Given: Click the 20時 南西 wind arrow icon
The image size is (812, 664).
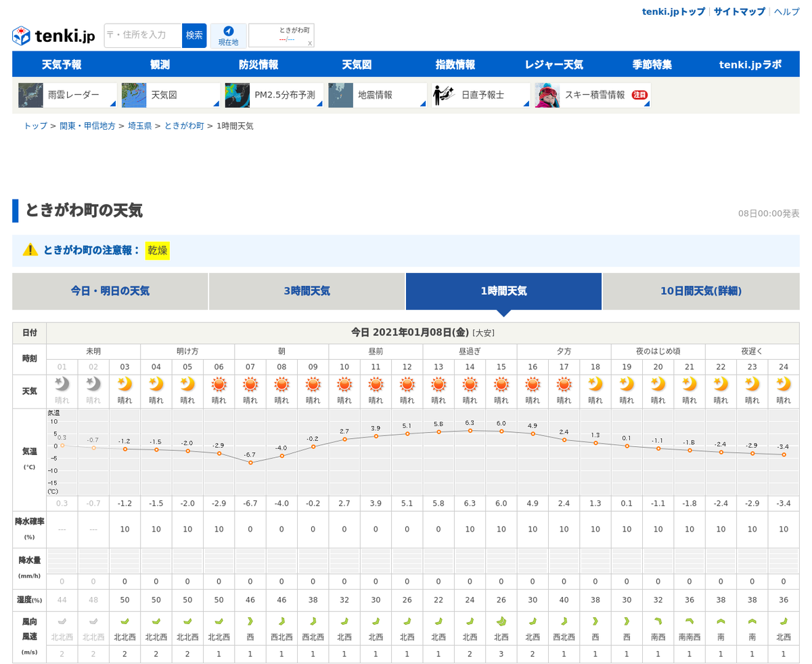Looking at the screenshot, I should coord(658,621).
